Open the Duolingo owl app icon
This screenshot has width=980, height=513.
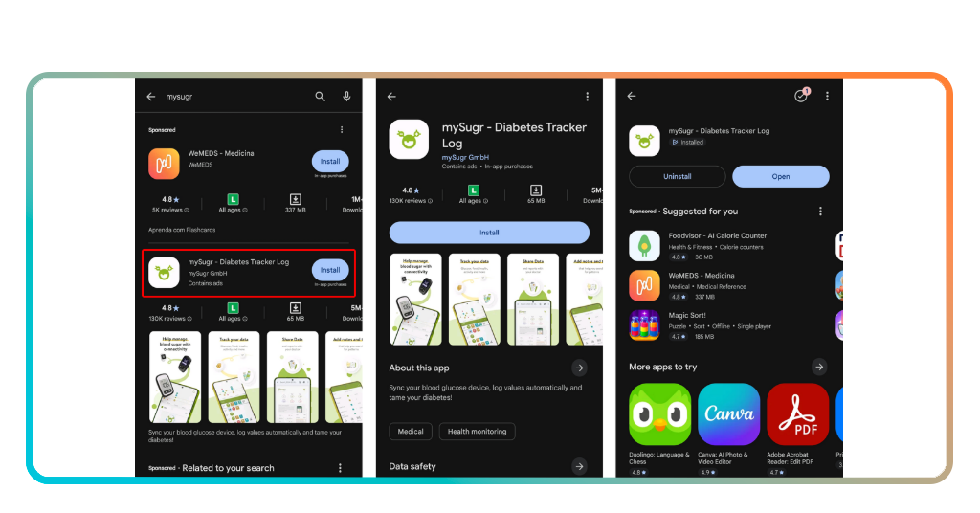[659, 414]
